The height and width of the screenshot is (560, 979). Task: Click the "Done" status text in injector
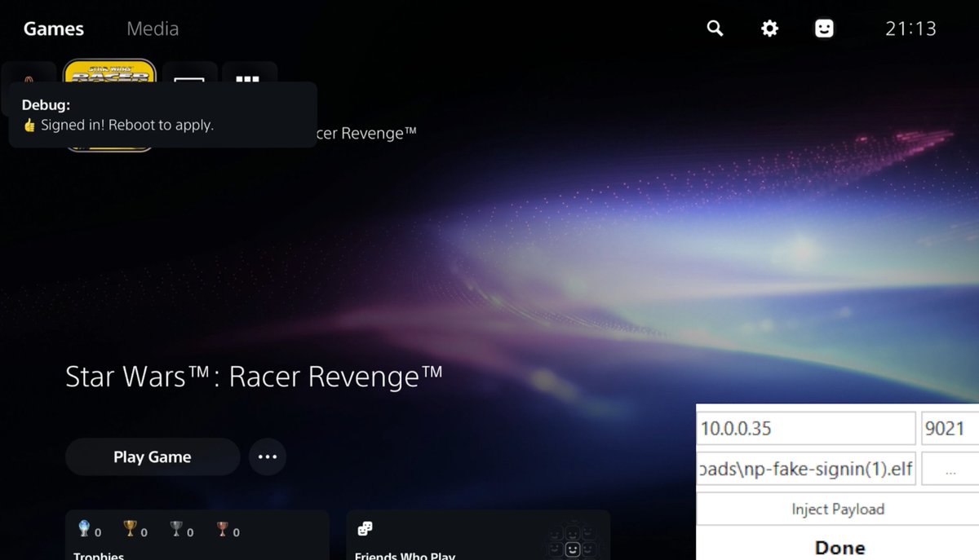[839, 548]
